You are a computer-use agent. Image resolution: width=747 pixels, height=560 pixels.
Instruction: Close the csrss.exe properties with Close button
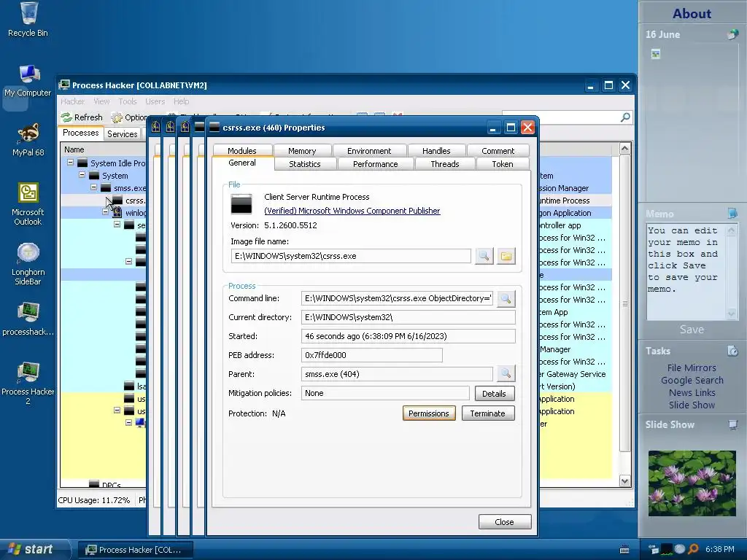[x=505, y=522]
